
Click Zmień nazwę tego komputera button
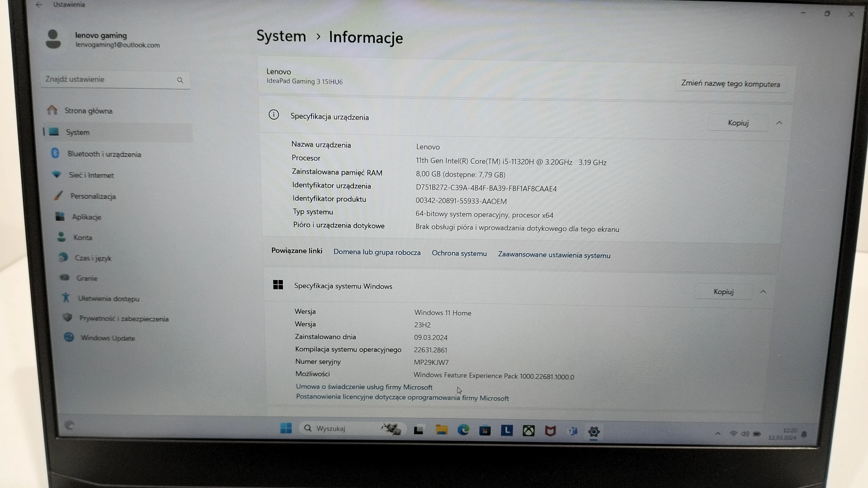[x=730, y=84]
